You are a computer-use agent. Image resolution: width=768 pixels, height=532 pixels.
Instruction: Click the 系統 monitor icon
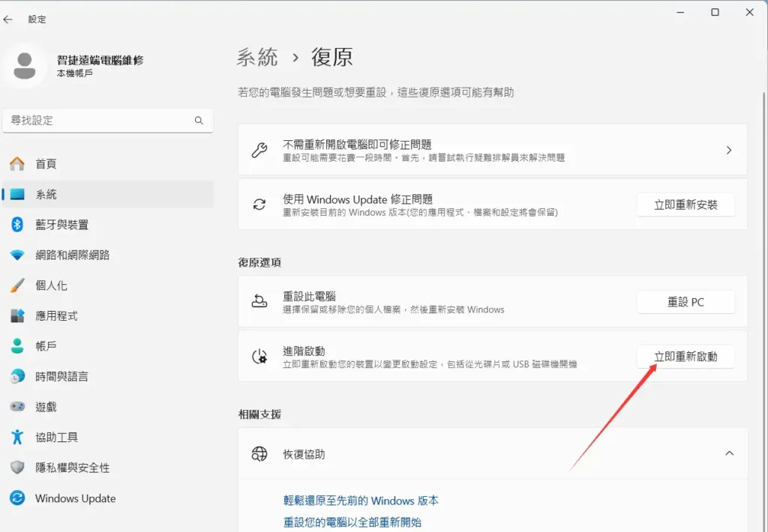17,194
